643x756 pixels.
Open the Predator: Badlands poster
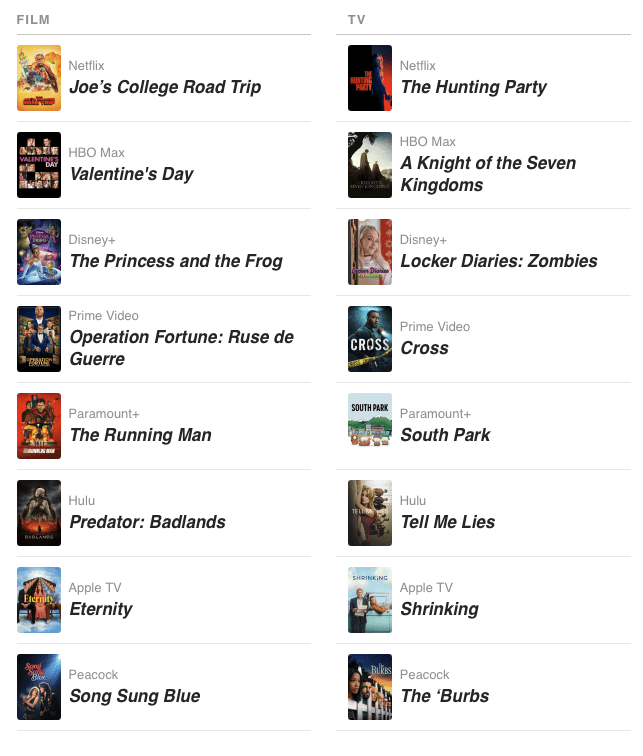(39, 513)
